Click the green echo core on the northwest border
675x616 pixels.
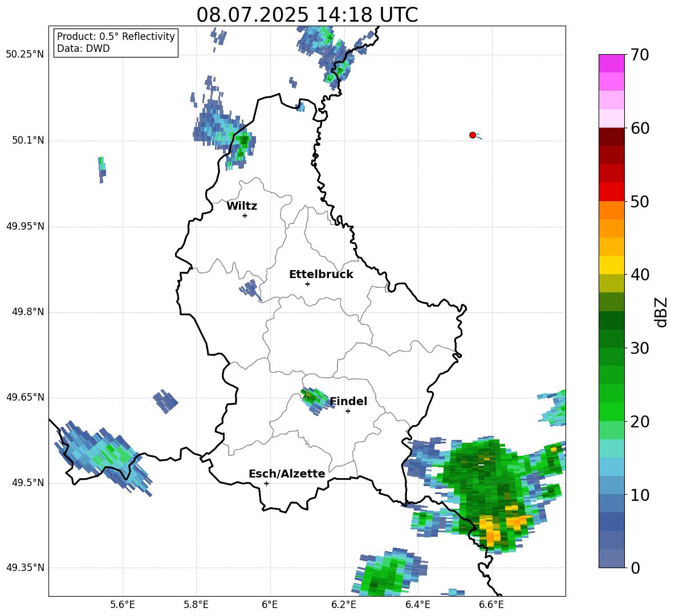pyautogui.click(x=243, y=144)
